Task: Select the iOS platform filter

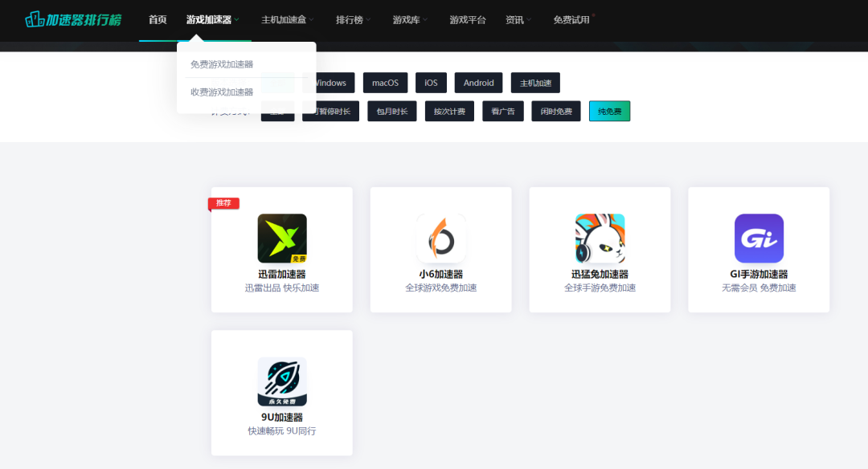Action: point(431,83)
